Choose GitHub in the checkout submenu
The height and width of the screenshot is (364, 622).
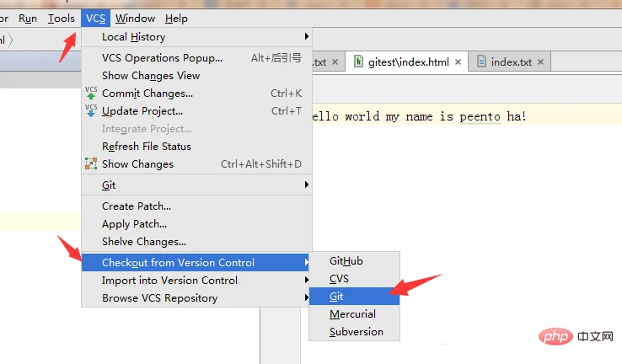pos(346,261)
